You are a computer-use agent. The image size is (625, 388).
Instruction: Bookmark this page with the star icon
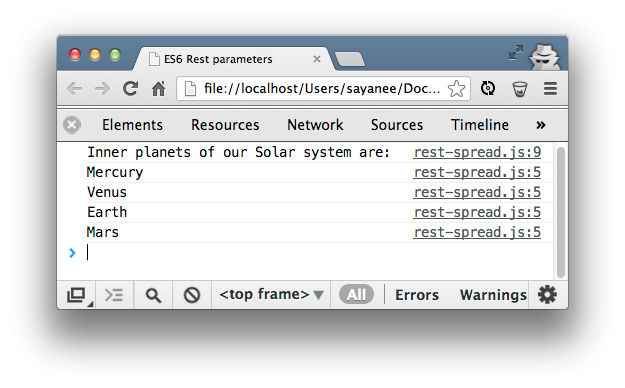click(456, 89)
